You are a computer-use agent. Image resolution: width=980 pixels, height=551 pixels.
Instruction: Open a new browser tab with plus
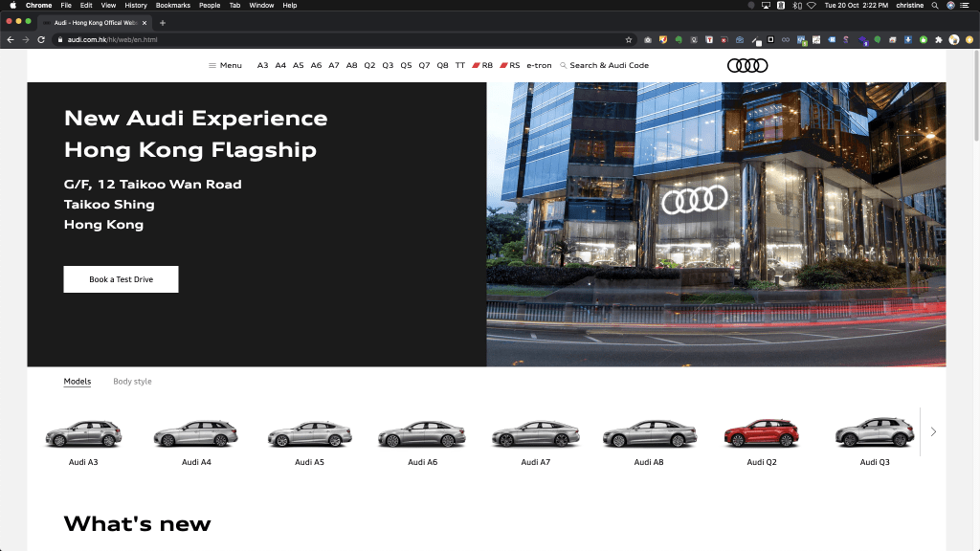pos(163,23)
